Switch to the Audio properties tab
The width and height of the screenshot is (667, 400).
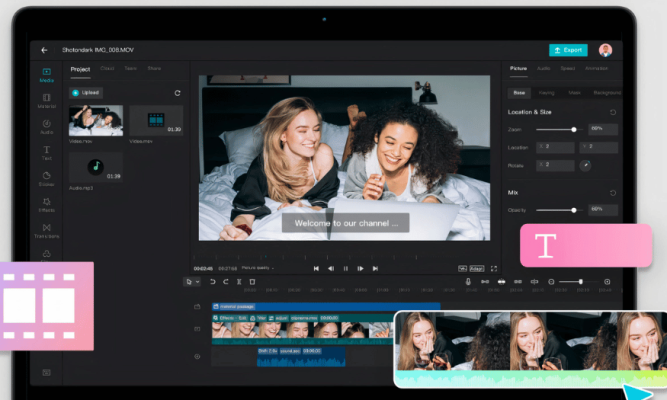pos(543,68)
